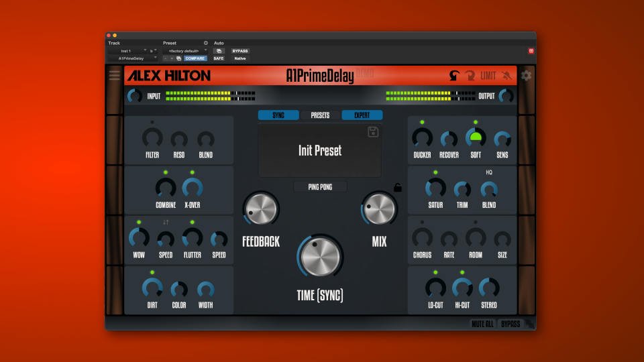The width and height of the screenshot is (644, 362).
Task: Enable the Filter section LED
Action: click(x=152, y=122)
